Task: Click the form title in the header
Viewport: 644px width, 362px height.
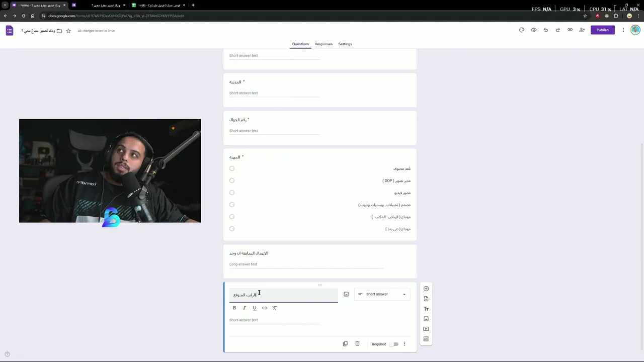Action: [38, 31]
